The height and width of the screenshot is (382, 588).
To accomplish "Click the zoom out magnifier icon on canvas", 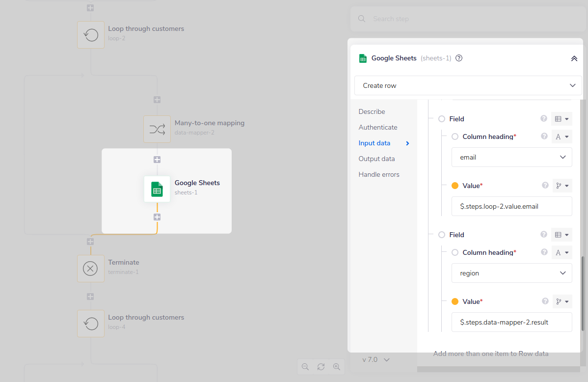I will tap(305, 367).
